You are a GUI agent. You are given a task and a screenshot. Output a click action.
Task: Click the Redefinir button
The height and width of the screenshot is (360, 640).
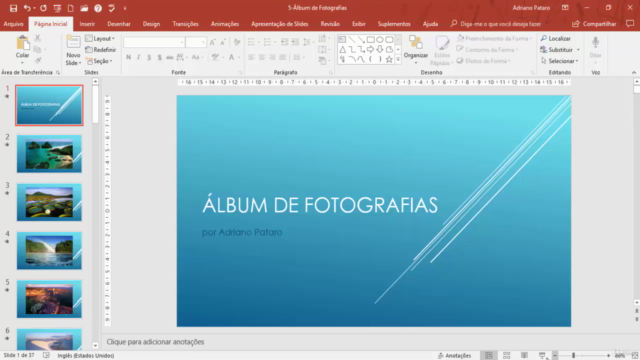[100, 50]
